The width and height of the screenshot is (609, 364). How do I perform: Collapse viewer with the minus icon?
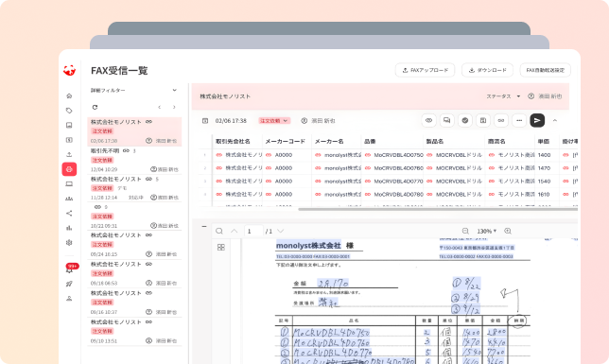pyautogui.click(x=204, y=227)
